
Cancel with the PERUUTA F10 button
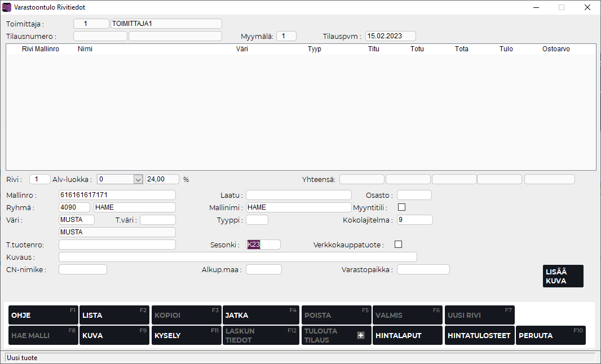pos(550,335)
